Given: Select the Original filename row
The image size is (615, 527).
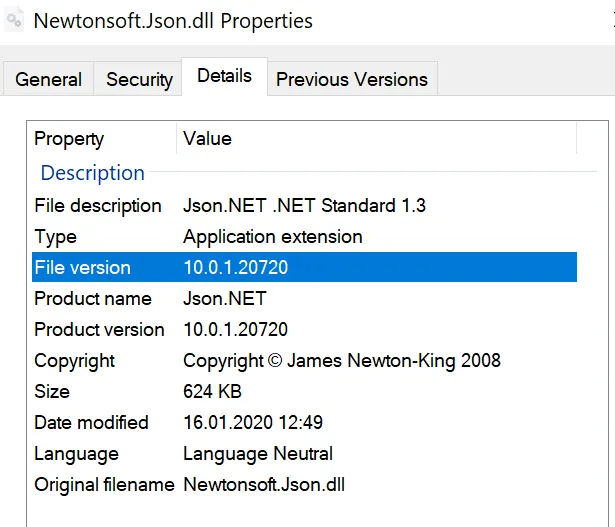Looking at the screenshot, I should coord(104,484).
